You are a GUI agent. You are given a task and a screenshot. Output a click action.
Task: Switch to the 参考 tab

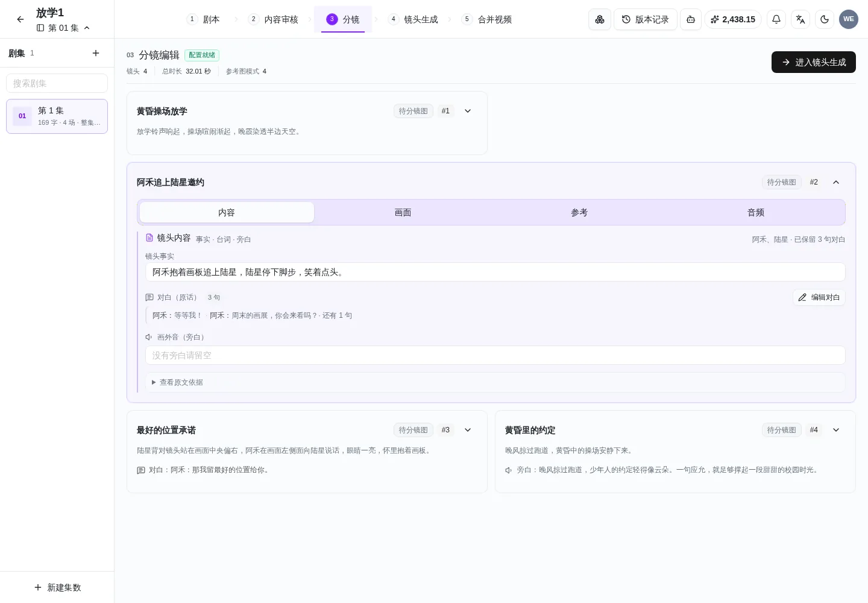pyautogui.click(x=579, y=212)
